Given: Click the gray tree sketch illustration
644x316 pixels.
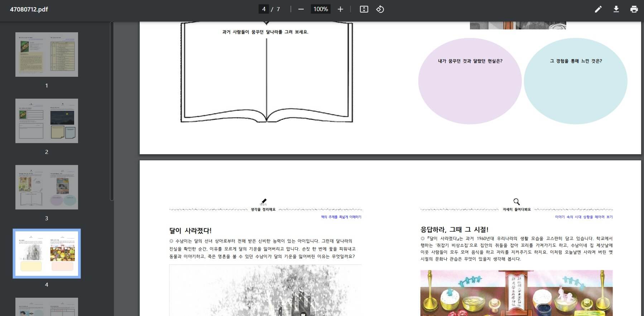Looking at the screenshot, I should (265, 291).
